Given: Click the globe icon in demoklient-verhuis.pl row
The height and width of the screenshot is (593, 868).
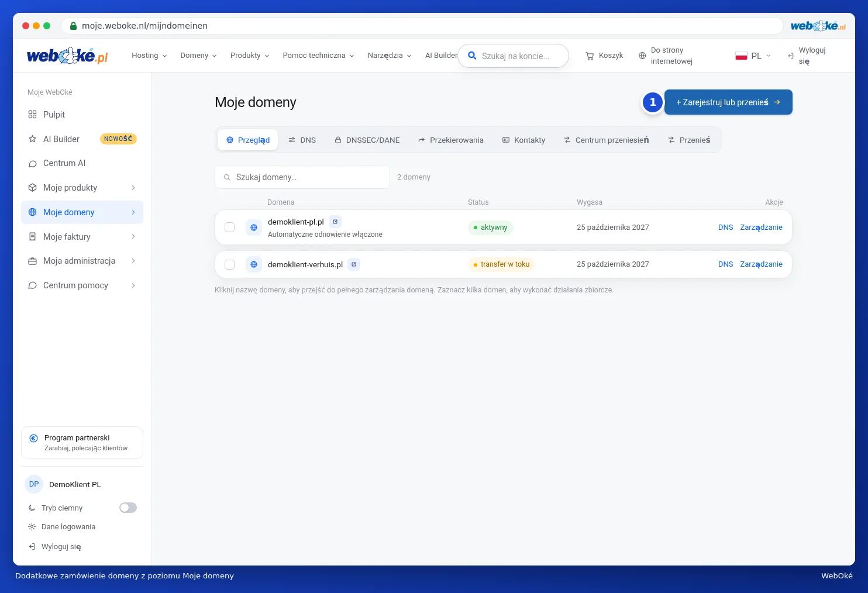Looking at the screenshot, I should pos(254,264).
